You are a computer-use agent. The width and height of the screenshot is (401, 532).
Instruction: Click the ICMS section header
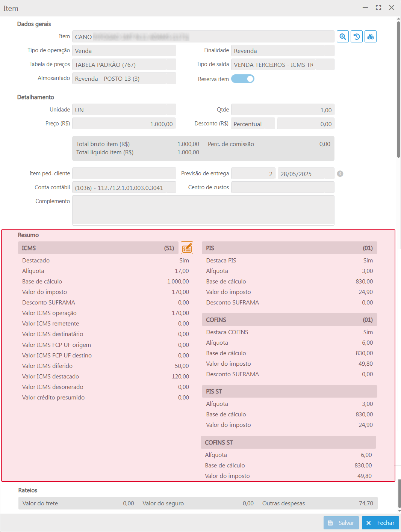pos(98,248)
